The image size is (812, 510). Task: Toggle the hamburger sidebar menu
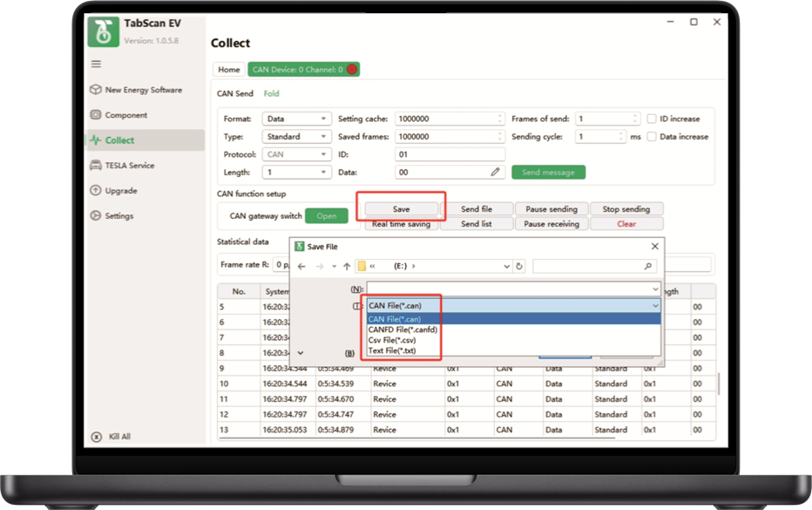[97, 64]
